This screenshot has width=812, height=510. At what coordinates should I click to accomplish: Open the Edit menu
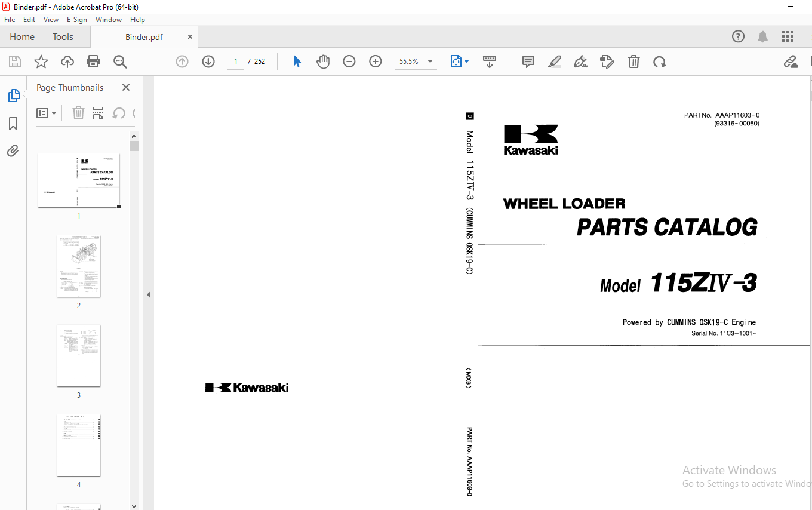[29, 19]
